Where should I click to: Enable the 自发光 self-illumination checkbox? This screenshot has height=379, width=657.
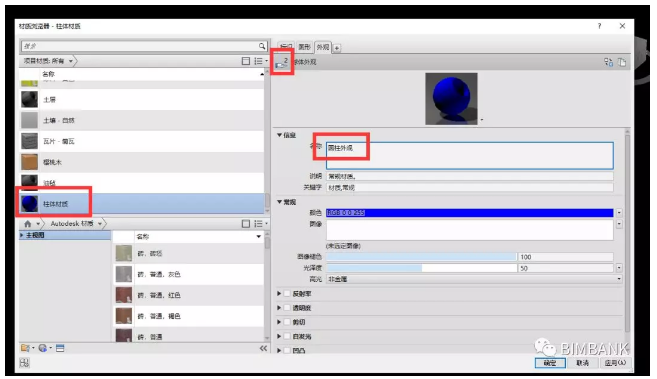point(287,336)
